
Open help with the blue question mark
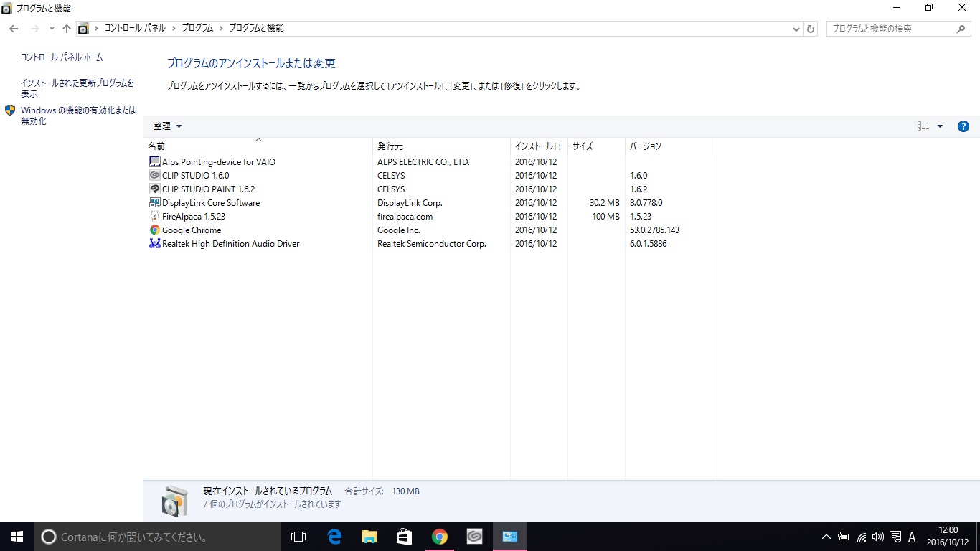click(963, 126)
